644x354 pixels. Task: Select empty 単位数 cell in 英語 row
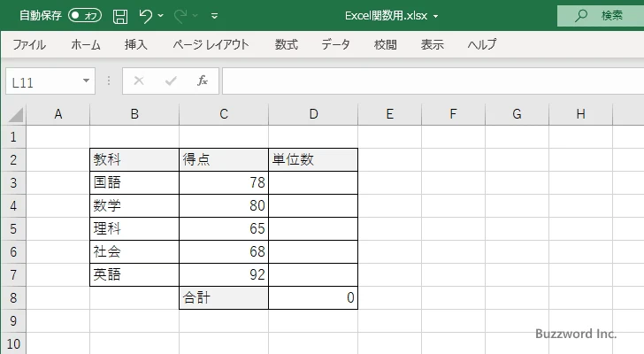click(x=313, y=274)
